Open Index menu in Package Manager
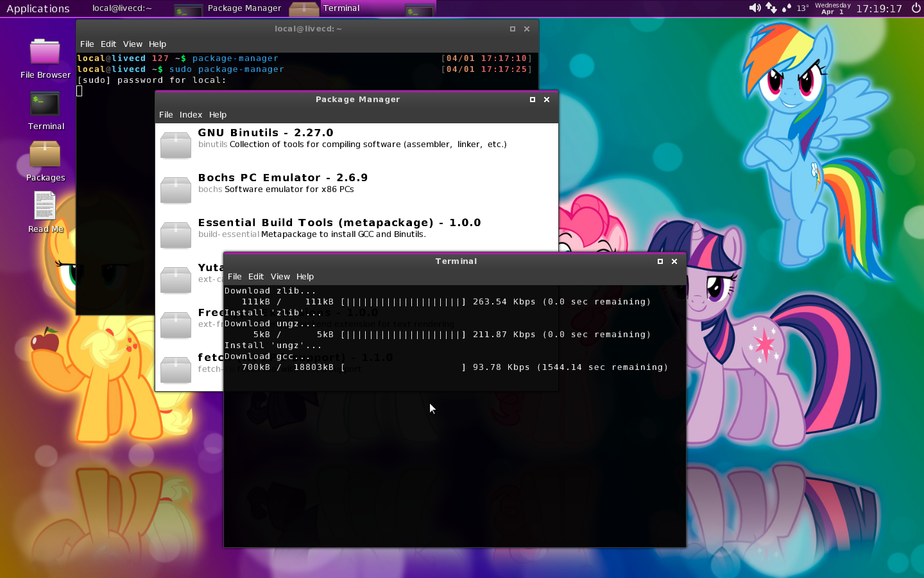This screenshot has height=578, width=924. (191, 115)
